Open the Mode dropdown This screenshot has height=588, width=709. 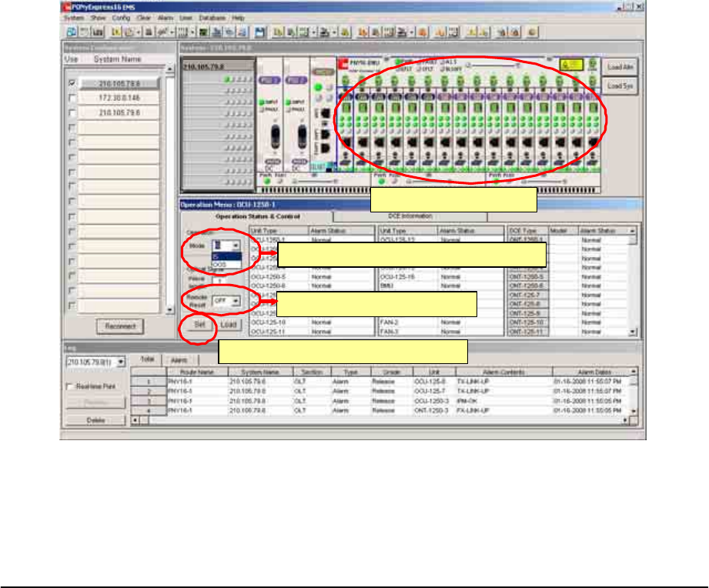(236, 246)
